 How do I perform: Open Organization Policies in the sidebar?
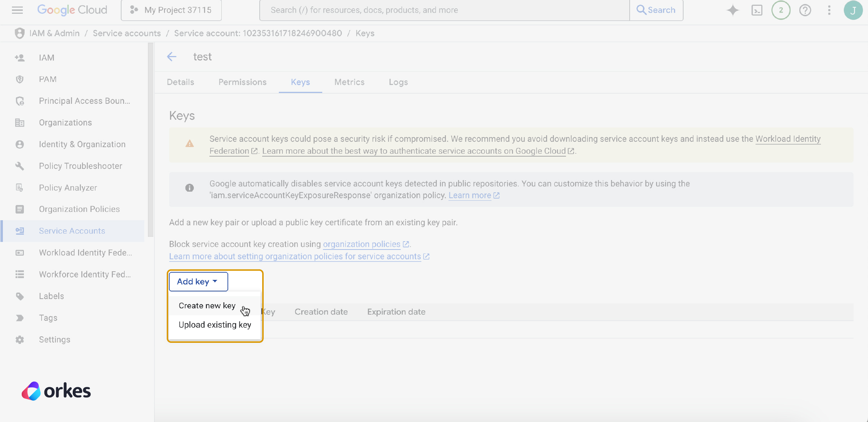[x=79, y=209]
